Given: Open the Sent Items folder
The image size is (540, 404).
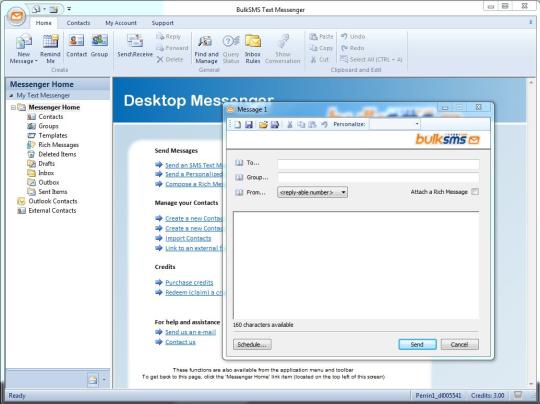Looking at the screenshot, I should (53, 191).
